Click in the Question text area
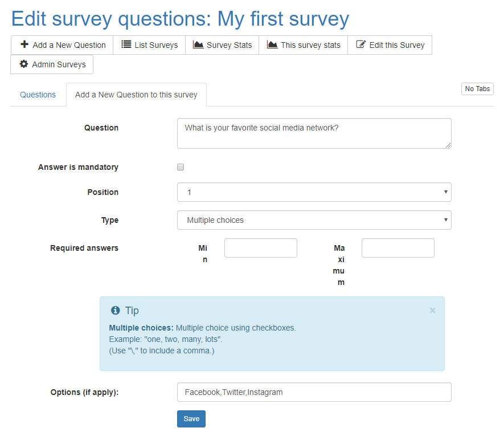504x432 pixels. coord(314,133)
